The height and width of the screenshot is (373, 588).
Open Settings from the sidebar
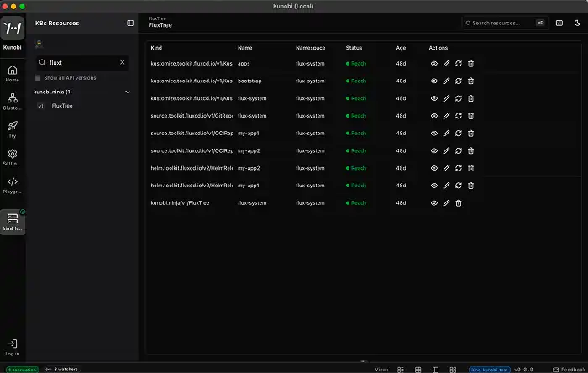[x=13, y=157]
